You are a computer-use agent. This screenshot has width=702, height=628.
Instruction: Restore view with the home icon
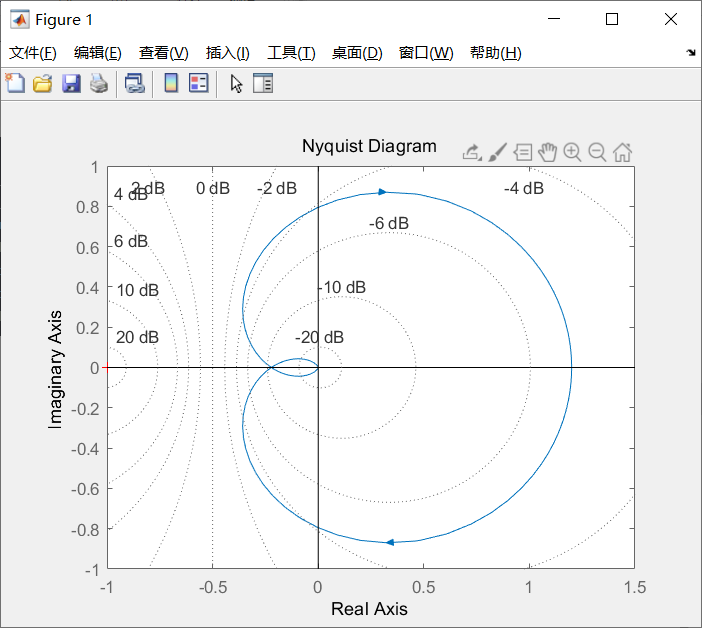pyautogui.click(x=622, y=153)
